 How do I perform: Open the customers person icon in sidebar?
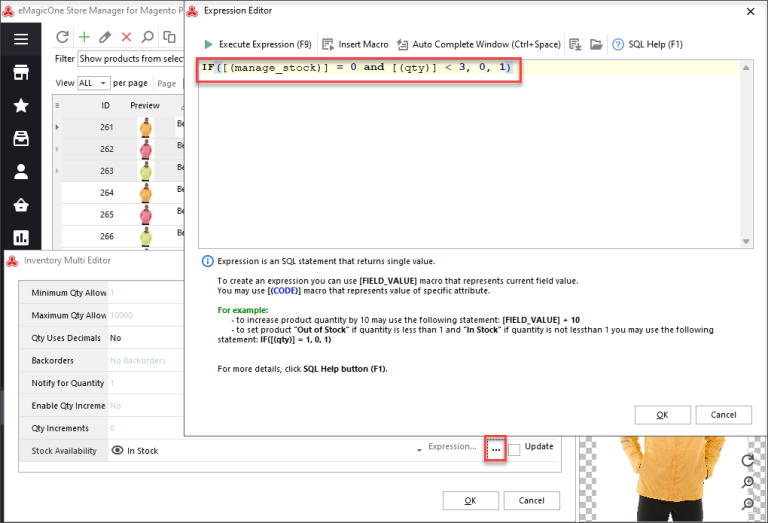[21, 172]
